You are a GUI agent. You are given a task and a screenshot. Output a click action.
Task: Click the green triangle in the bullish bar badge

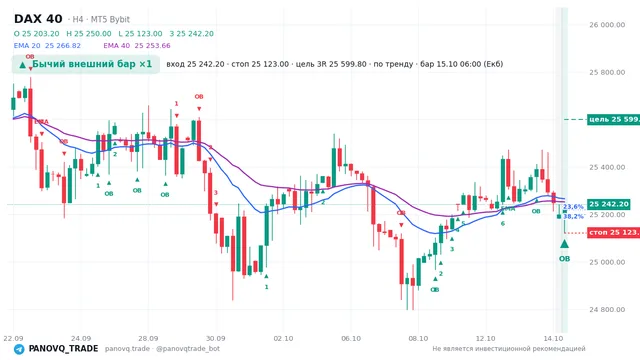tap(22, 65)
